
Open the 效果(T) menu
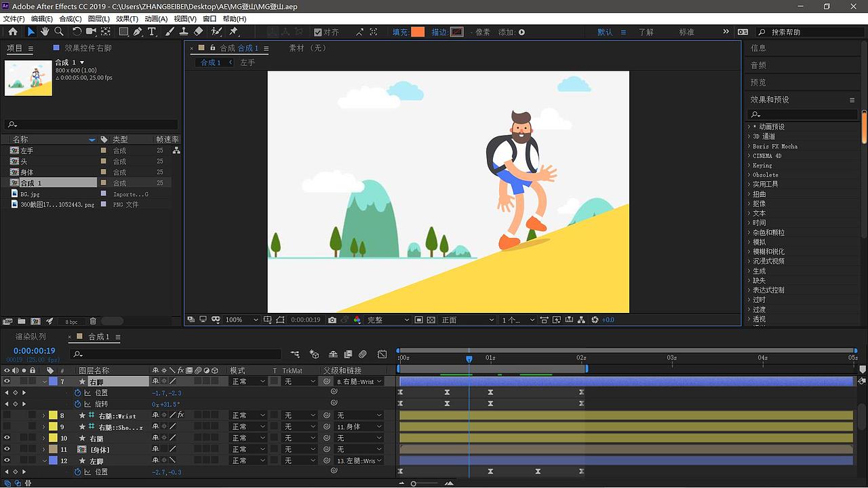127,18
